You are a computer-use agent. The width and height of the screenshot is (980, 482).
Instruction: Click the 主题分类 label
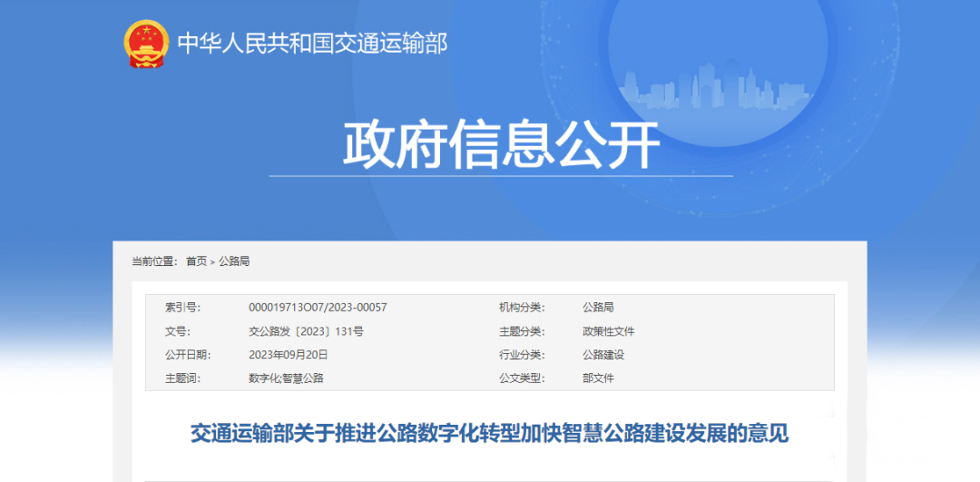(x=522, y=330)
